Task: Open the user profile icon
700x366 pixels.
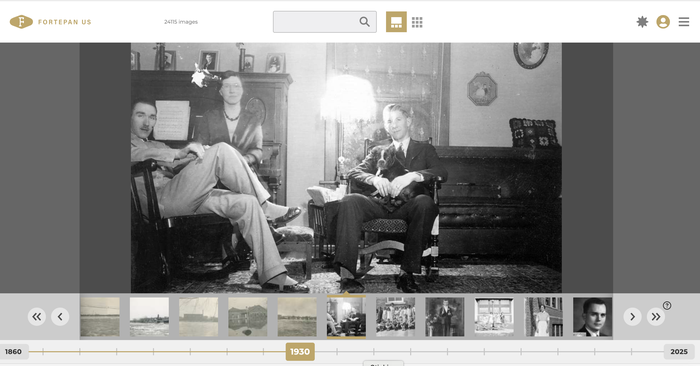Action: click(x=663, y=22)
